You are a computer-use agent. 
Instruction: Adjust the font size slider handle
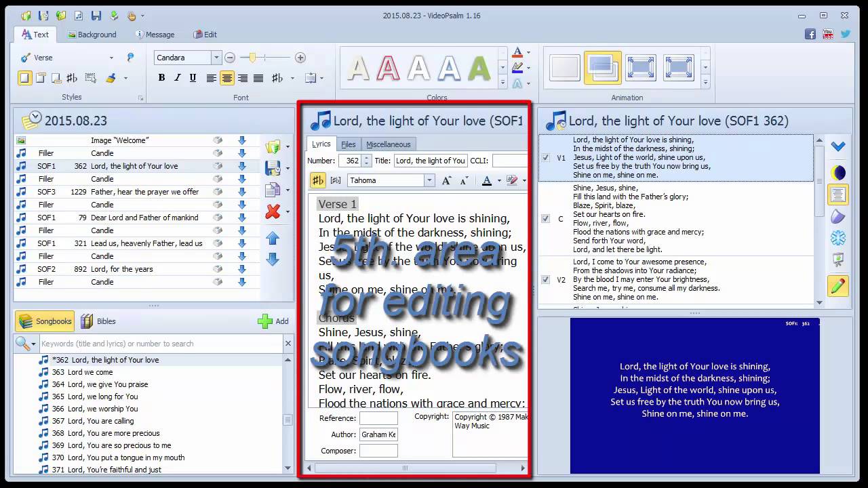click(253, 58)
